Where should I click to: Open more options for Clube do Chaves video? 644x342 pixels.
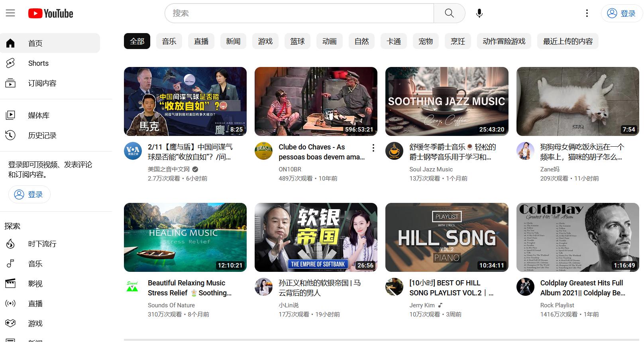[373, 148]
